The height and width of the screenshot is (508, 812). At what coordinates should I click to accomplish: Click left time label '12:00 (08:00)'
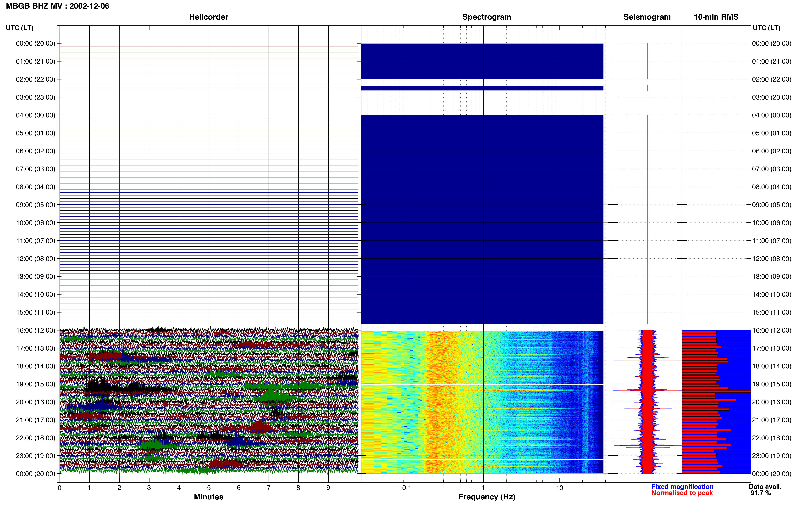click(36, 259)
